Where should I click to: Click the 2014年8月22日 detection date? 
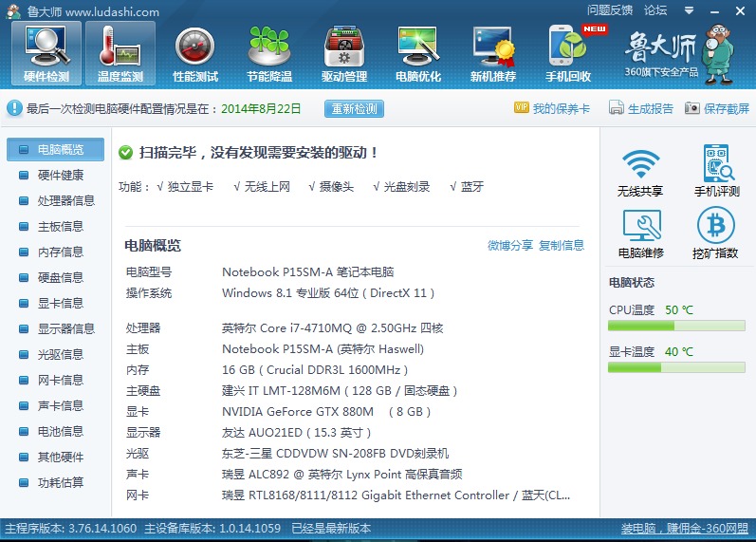coord(261,108)
